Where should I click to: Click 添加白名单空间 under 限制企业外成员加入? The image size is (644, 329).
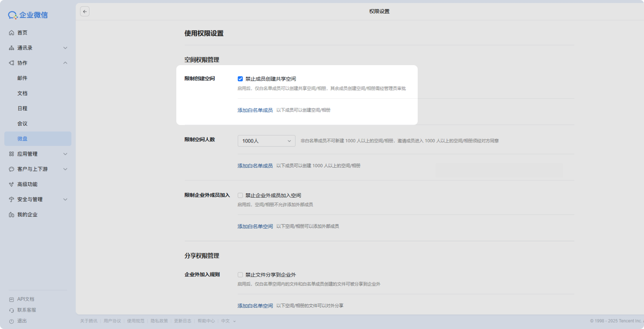[x=255, y=226]
